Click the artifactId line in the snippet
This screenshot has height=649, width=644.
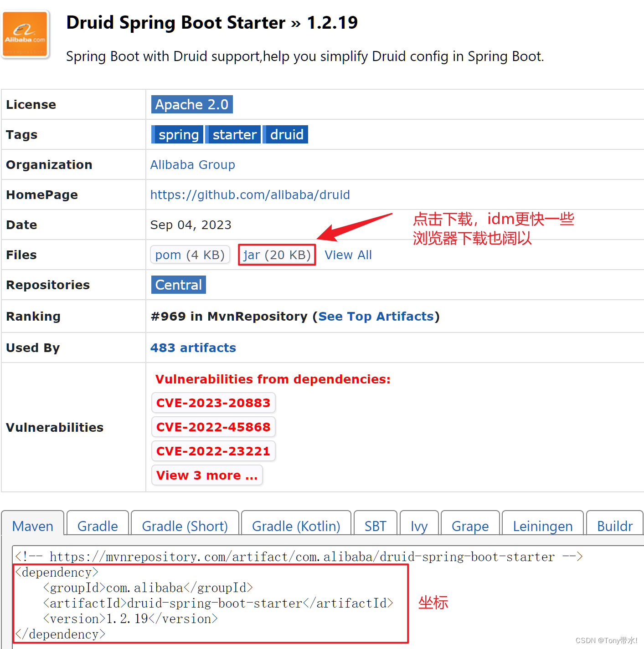click(218, 603)
